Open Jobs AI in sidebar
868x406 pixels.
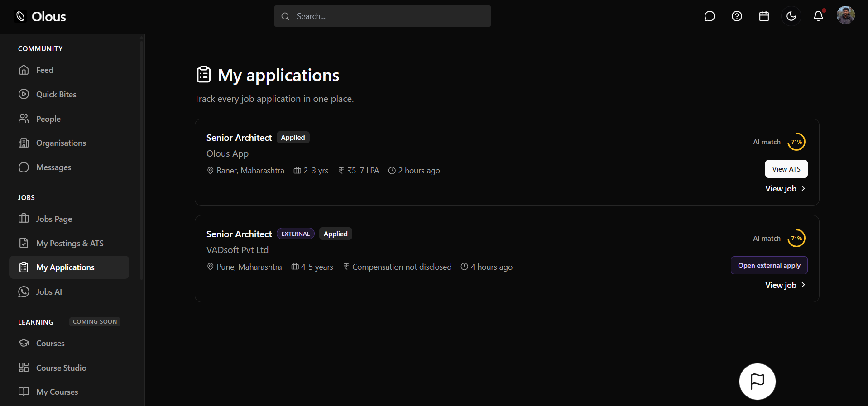(69, 292)
